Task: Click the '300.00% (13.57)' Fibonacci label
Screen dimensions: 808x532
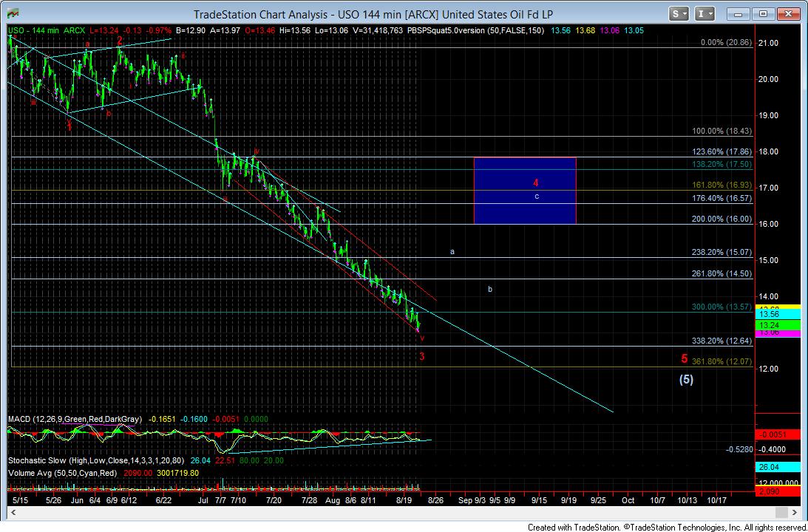Action: pos(722,307)
